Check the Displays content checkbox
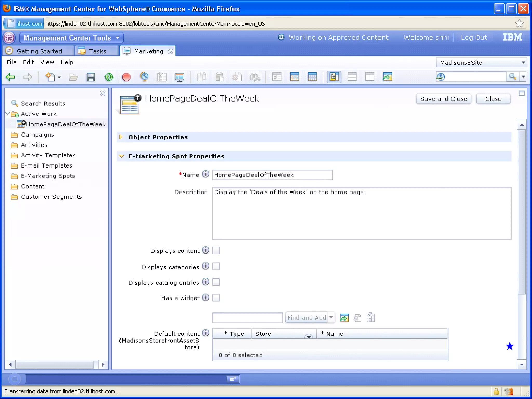Screen dimensions: 532x399 (x=216, y=250)
